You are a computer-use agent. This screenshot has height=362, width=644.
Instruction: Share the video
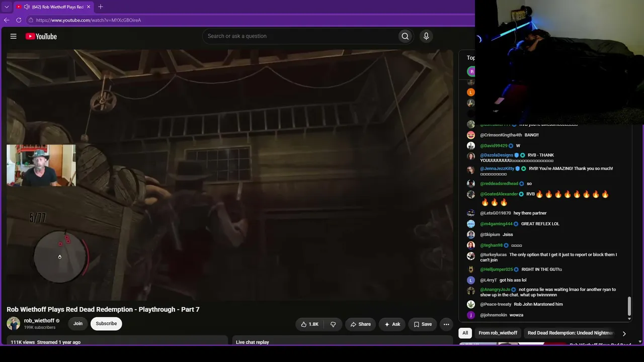pyautogui.click(x=361, y=324)
